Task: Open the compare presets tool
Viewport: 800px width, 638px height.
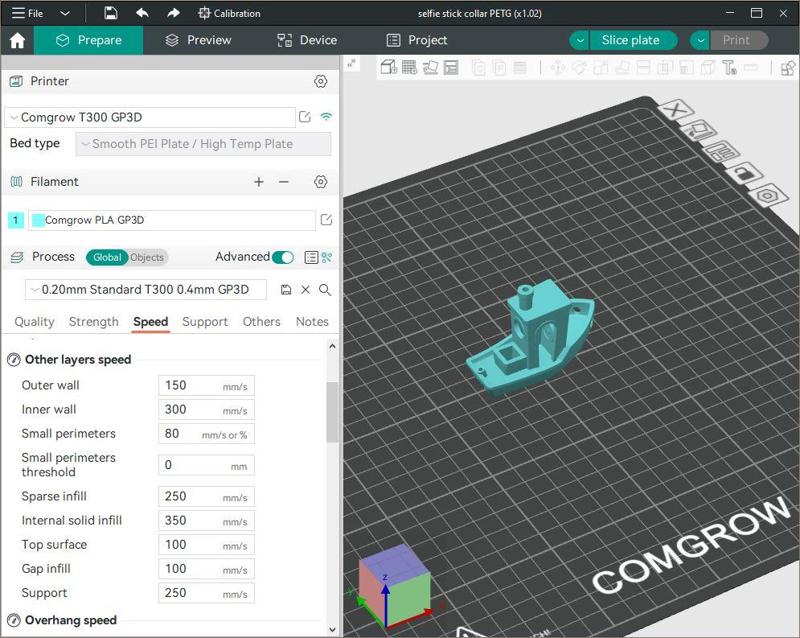Action: pyautogui.click(x=327, y=257)
